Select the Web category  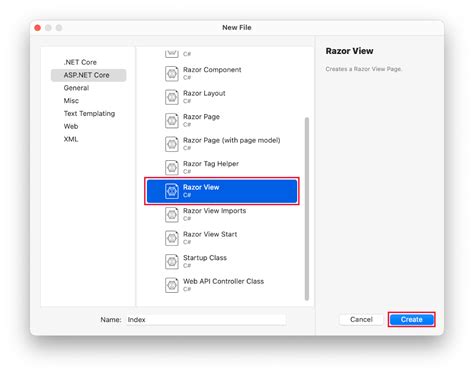click(x=71, y=126)
